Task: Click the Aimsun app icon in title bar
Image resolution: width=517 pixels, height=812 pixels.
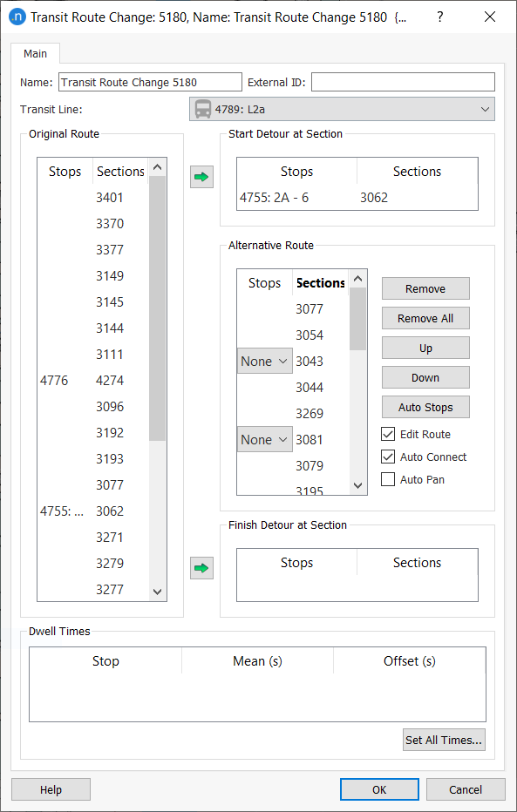Action: tap(18, 17)
